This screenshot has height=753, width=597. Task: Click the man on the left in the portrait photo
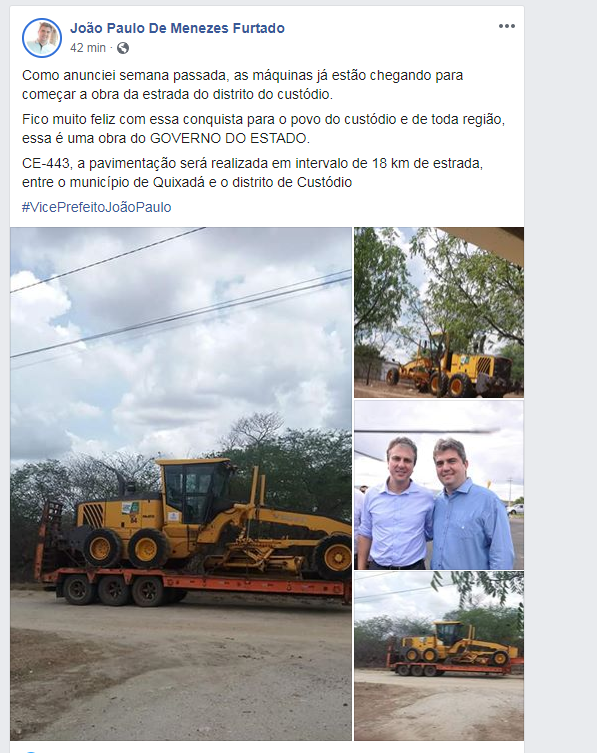click(396, 504)
